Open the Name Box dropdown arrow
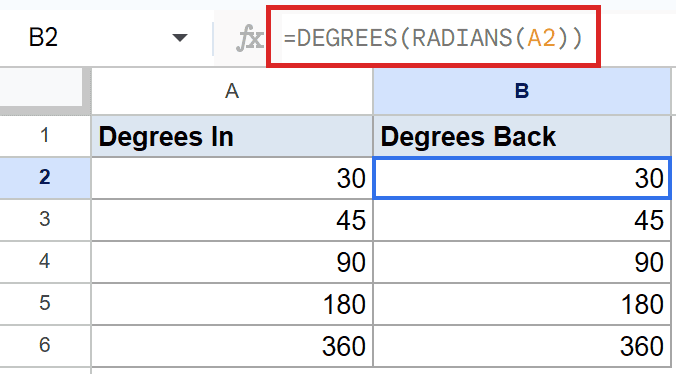The height and width of the screenshot is (374, 676). point(179,38)
